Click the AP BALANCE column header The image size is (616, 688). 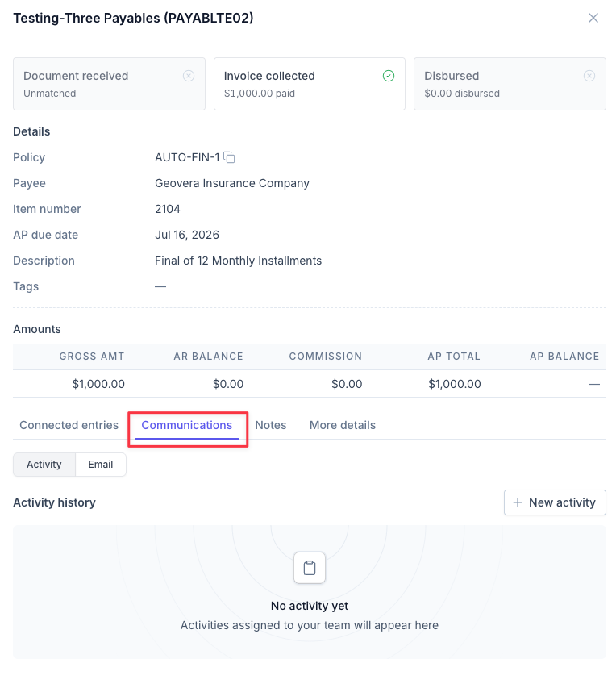[x=564, y=357]
